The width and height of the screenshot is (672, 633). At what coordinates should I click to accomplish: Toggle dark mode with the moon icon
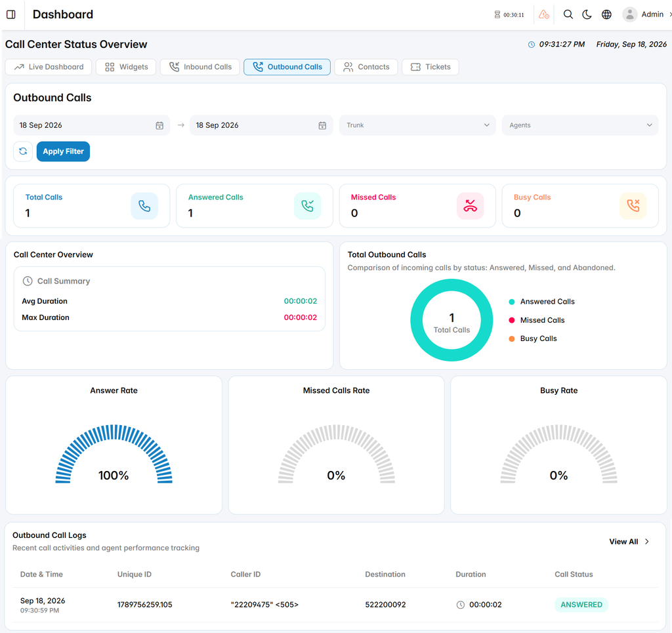point(587,14)
